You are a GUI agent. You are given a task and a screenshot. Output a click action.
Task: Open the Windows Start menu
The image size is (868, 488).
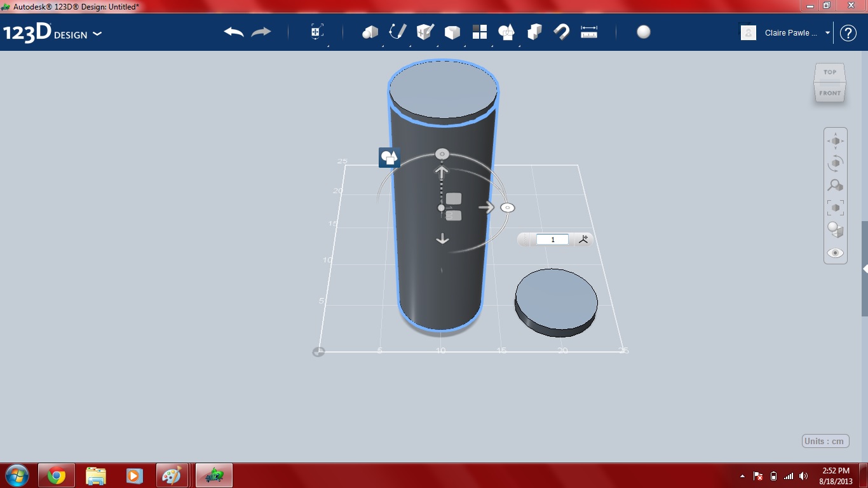tap(17, 475)
